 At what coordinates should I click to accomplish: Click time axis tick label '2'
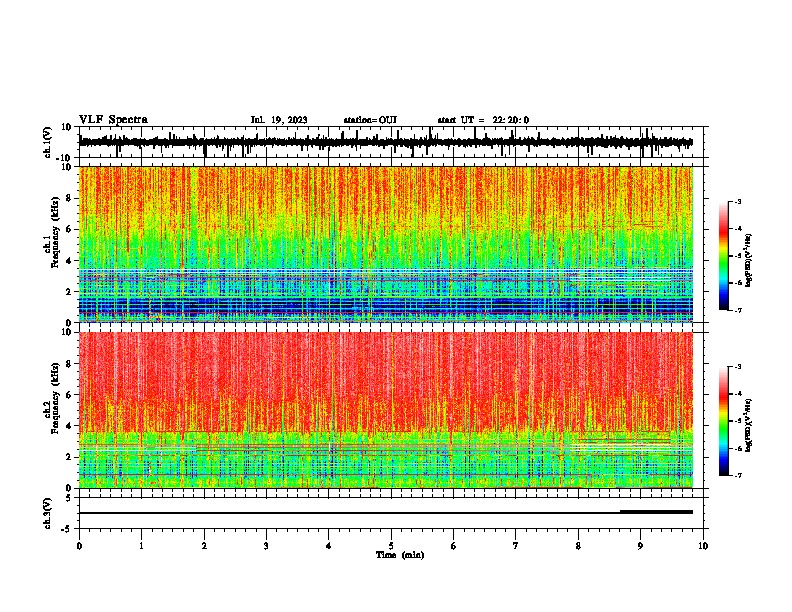click(x=204, y=546)
